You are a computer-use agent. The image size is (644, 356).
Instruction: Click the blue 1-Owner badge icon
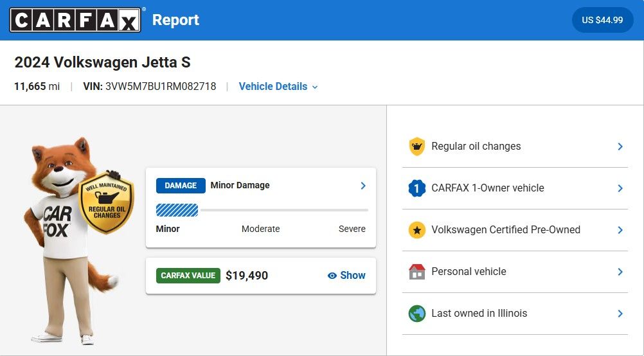(x=416, y=188)
